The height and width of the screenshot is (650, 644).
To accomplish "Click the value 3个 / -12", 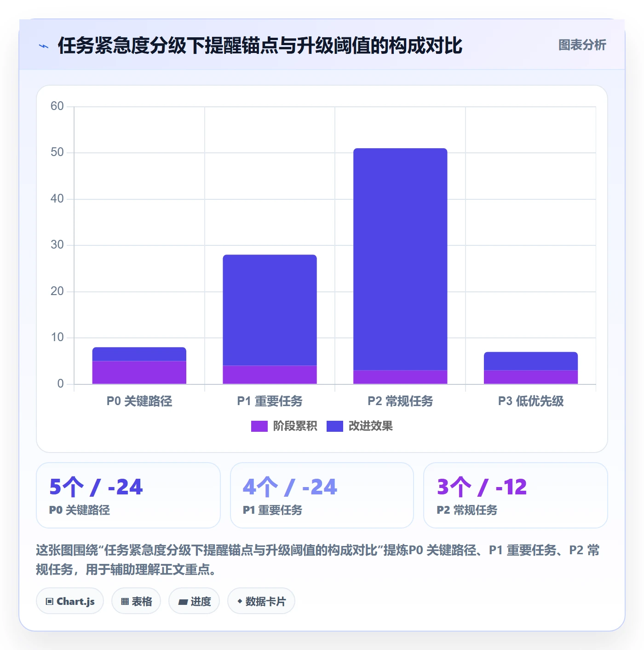I will 482,487.
